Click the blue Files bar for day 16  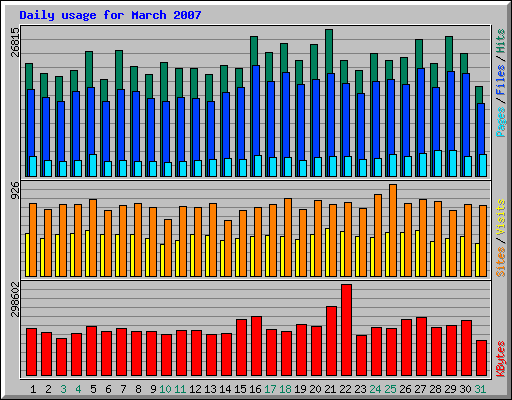[256, 110]
